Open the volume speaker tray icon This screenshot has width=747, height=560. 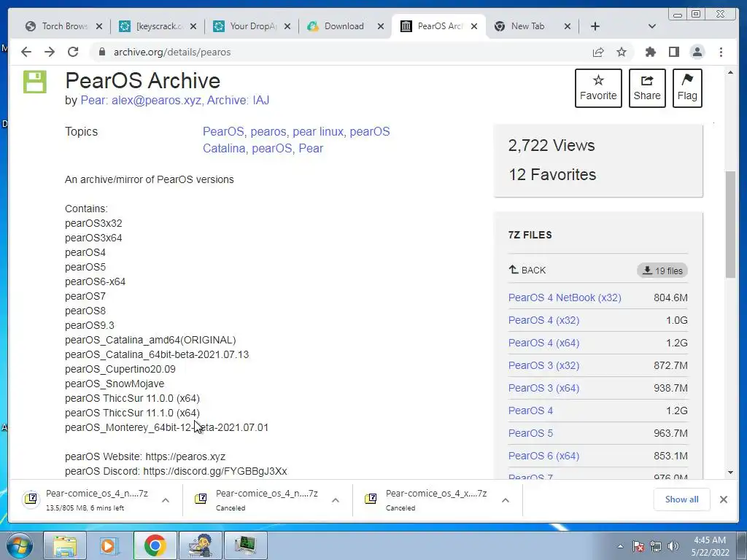(x=673, y=546)
